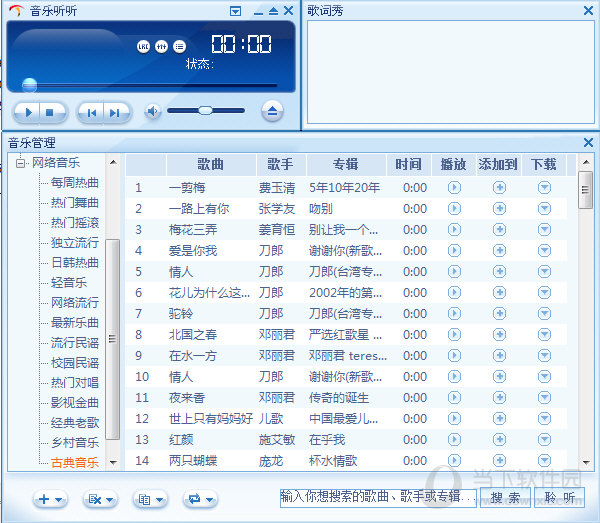Add 梅花三弄 to list via plus icon
This screenshot has height=523, width=600.
(499, 230)
